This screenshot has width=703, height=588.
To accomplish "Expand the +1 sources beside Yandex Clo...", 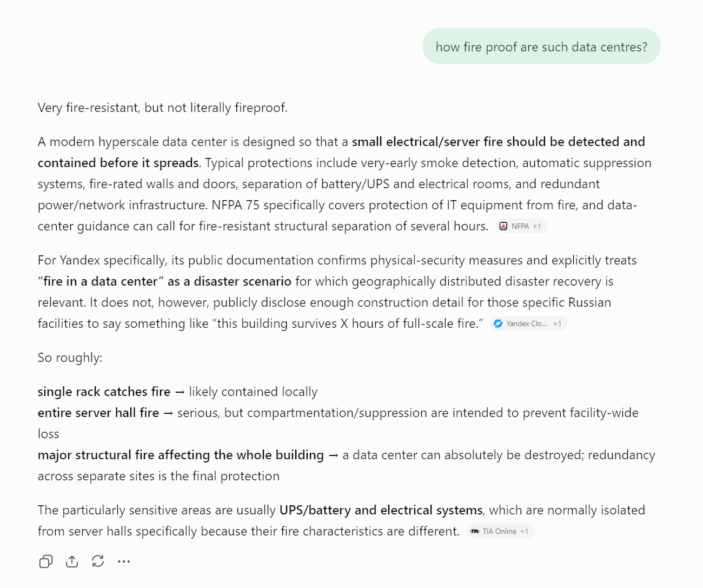I will click(x=557, y=323).
